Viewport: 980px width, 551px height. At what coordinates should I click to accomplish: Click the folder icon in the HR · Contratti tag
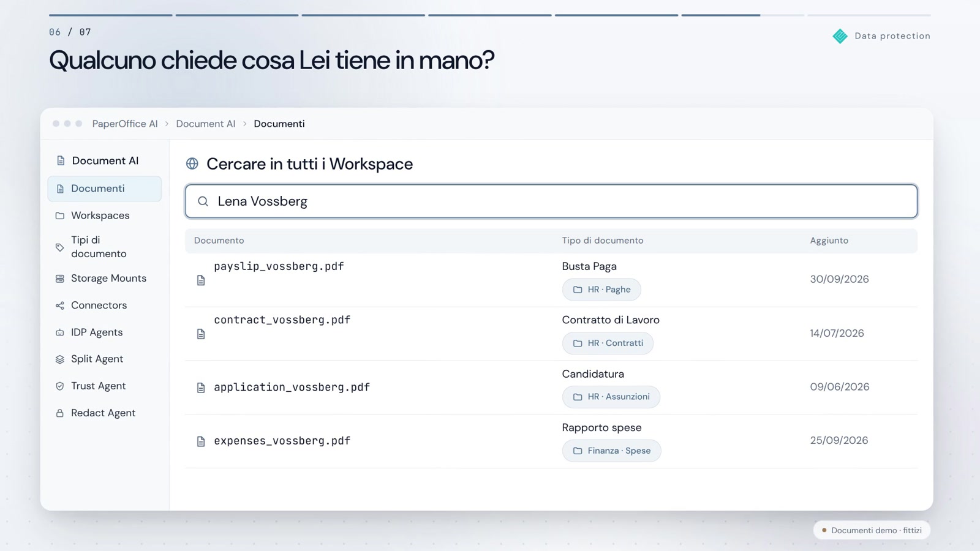pyautogui.click(x=578, y=343)
